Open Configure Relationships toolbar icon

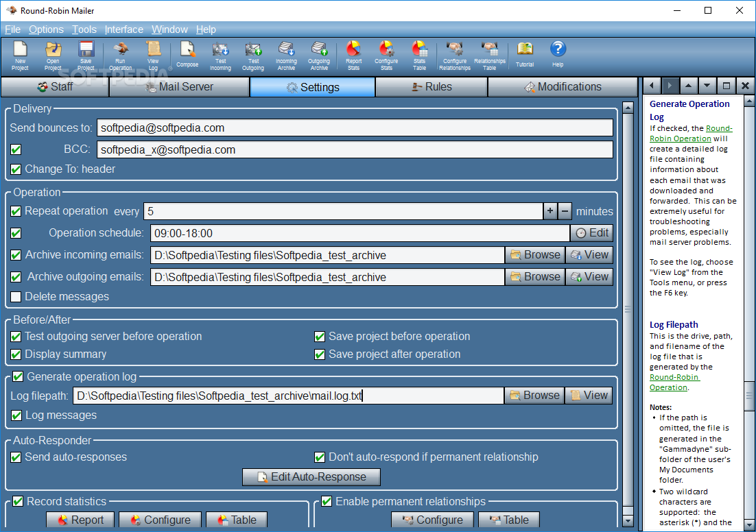click(x=455, y=56)
